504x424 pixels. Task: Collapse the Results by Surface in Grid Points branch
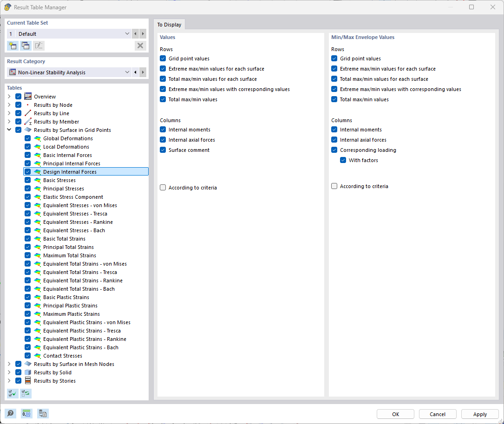tap(9, 130)
